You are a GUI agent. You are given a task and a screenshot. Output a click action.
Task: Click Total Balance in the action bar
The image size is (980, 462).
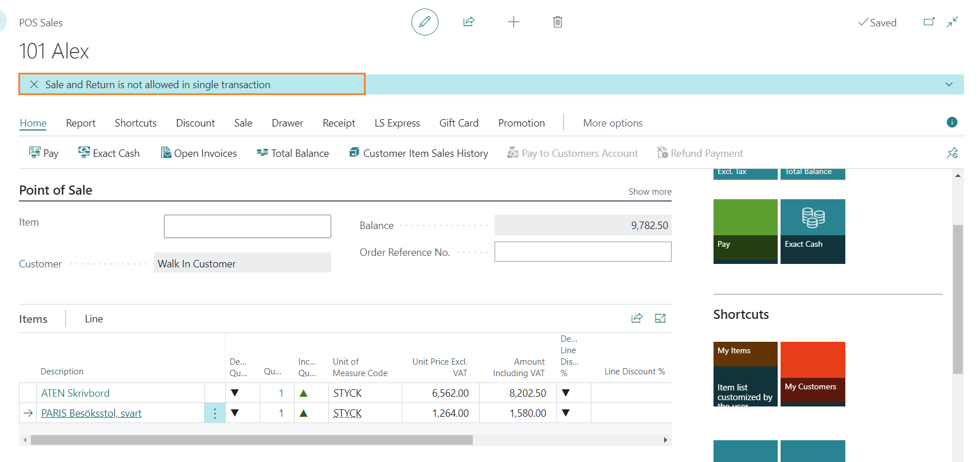293,153
